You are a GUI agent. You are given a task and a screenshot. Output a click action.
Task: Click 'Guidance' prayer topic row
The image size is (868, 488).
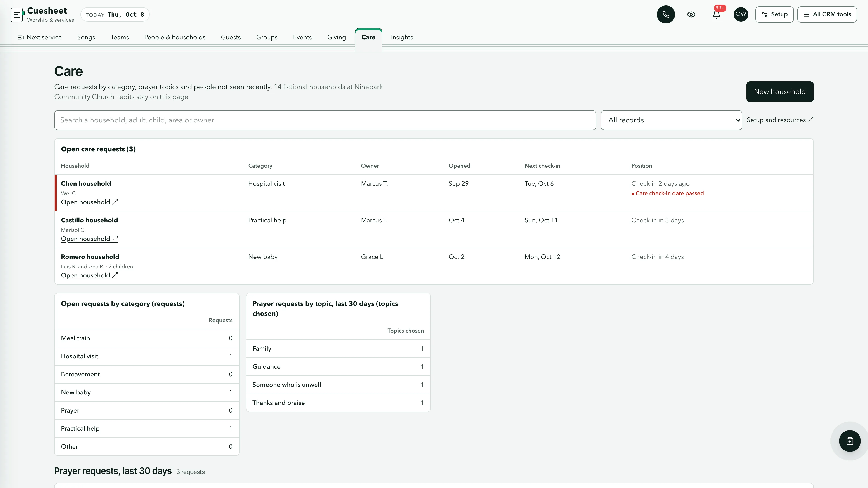338,367
